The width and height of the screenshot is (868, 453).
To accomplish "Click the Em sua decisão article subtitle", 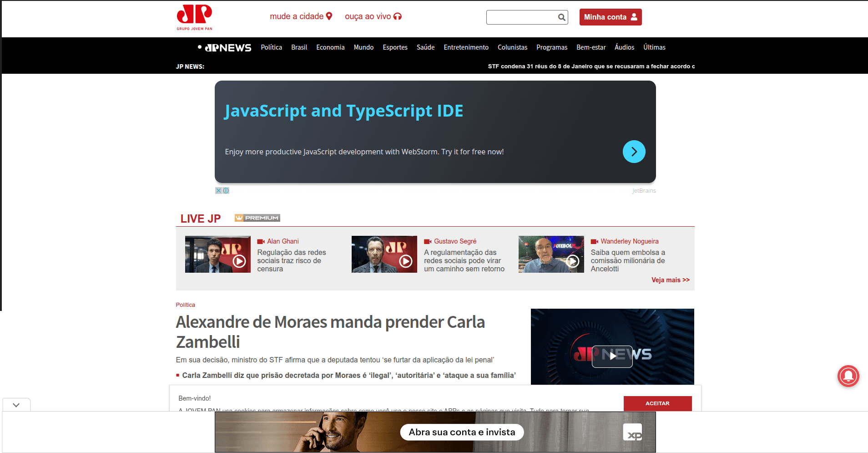I will 335,360.
